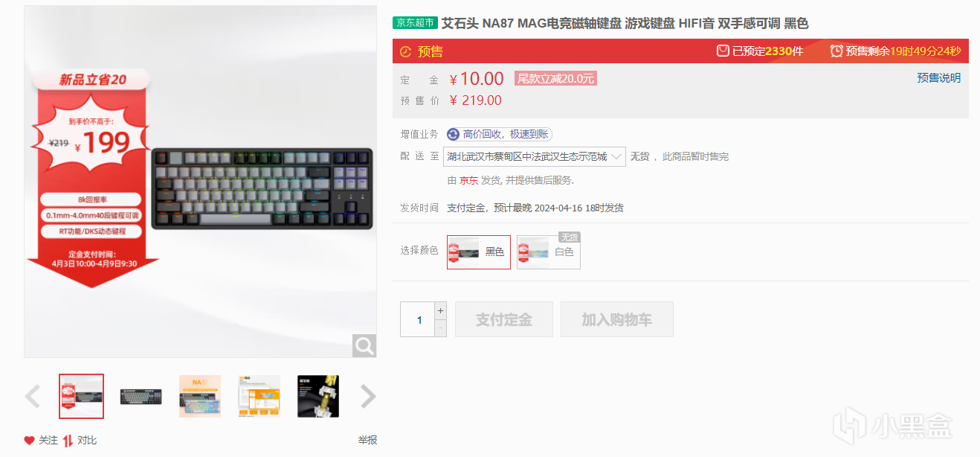Click the 加入购物车 button
This screenshot has height=457, width=980.
point(617,319)
